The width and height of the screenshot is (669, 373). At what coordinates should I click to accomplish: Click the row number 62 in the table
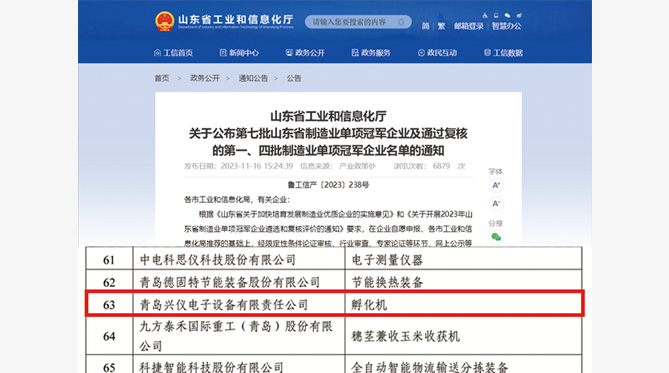point(109,283)
